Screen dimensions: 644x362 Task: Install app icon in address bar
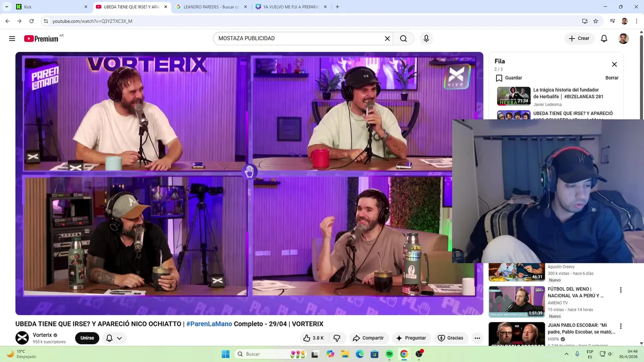(x=585, y=21)
